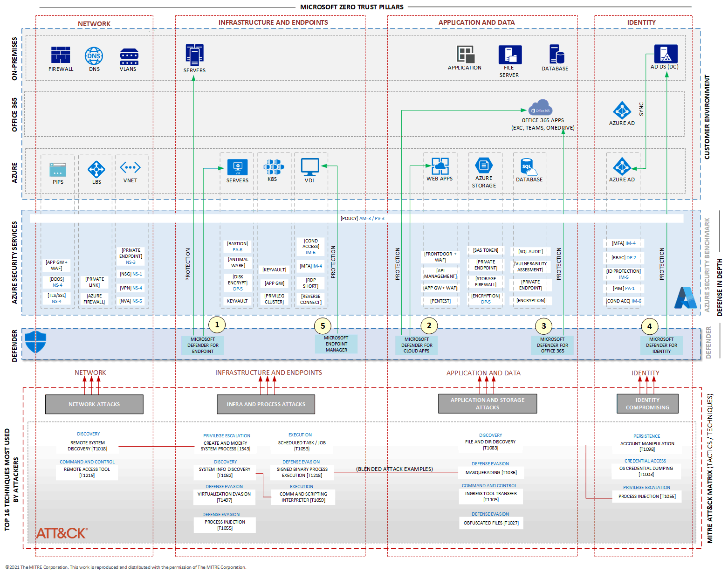Viewport: 728px width, 573px height.
Task: Select Masquerading [T1036] technique
Action: 491,473
